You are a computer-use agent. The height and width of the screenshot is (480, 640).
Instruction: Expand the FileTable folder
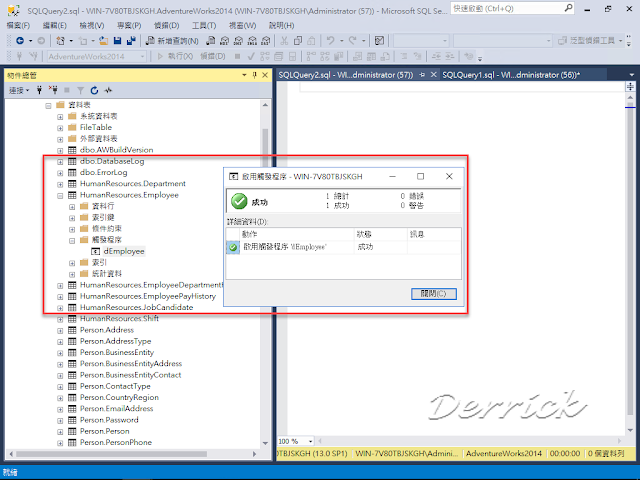(60, 128)
